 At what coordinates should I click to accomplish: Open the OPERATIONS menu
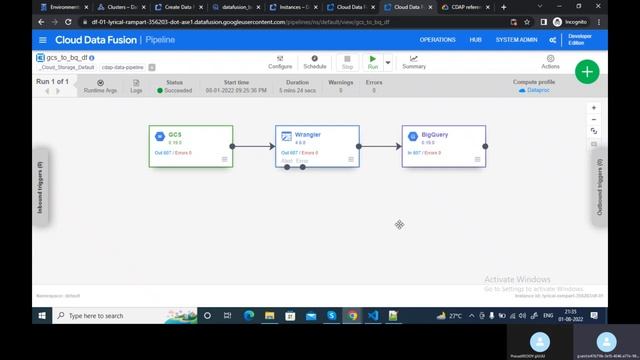tap(438, 40)
